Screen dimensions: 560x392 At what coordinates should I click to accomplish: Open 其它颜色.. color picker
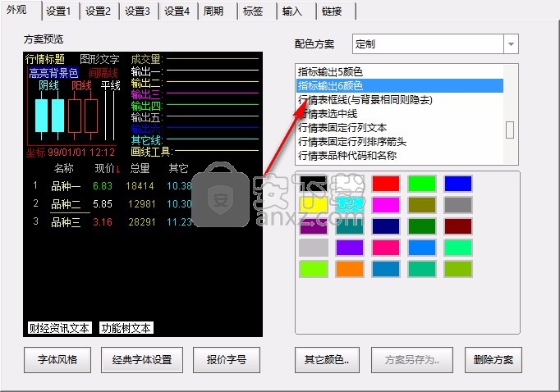[x=327, y=360]
